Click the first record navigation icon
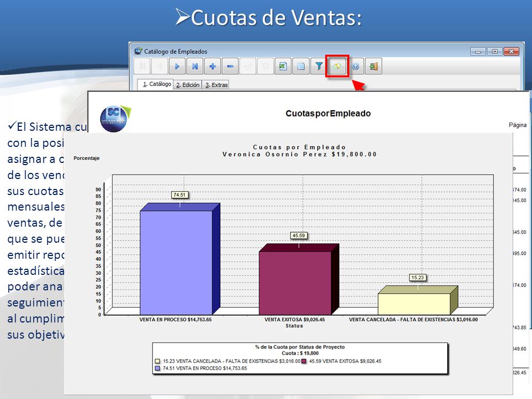This screenshot has height=399, width=532. [x=142, y=66]
